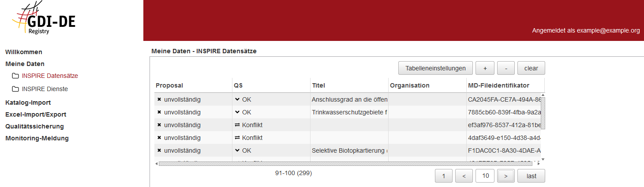Click the OK chevron icon in Trinkwasserschutzgebiete row
The image size is (644, 187).
(x=237, y=112)
